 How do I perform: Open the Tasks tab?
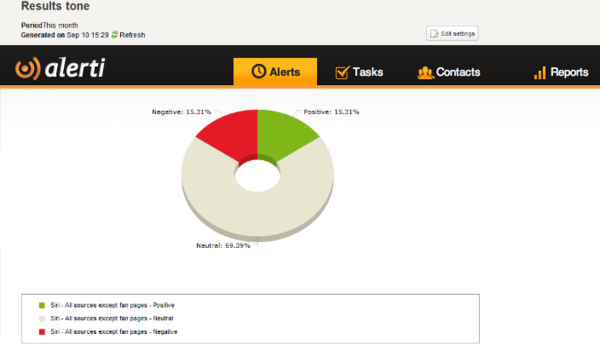pos(359,72)
